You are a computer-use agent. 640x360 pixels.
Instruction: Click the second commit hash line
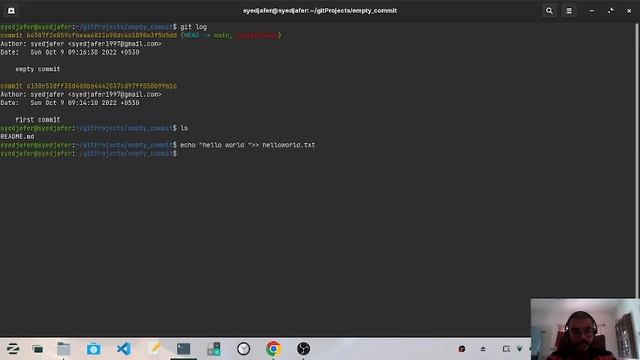89,86
